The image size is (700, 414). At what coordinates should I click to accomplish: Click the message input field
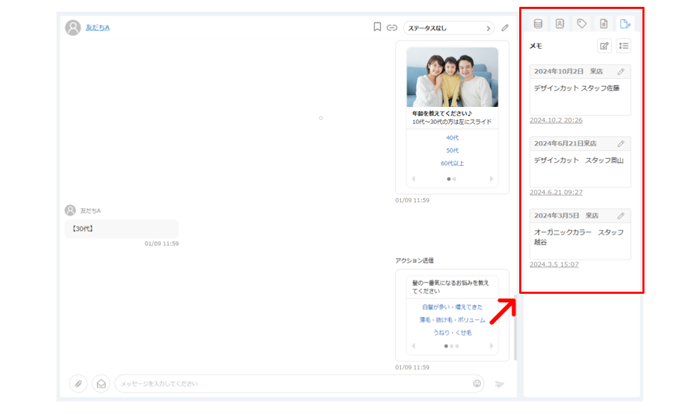290,384
